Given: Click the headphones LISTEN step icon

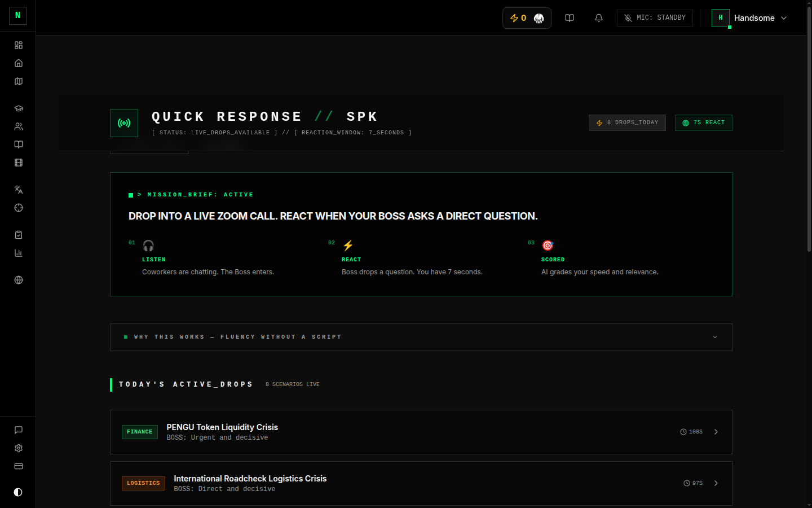Looking at the screenshot, I should click(148, 246).
